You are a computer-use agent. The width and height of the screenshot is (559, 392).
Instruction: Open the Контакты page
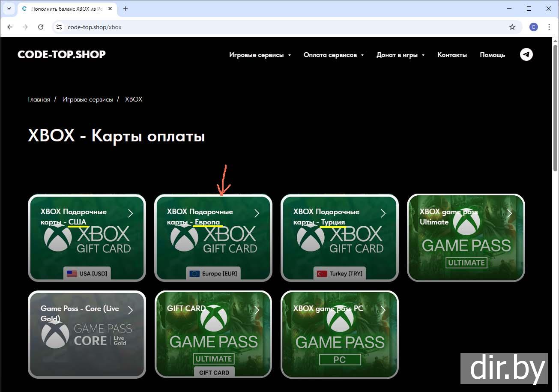452,55
